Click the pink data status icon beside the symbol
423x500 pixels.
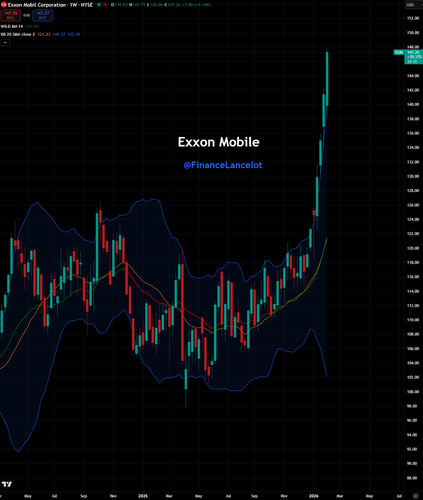tap(106, 5)
